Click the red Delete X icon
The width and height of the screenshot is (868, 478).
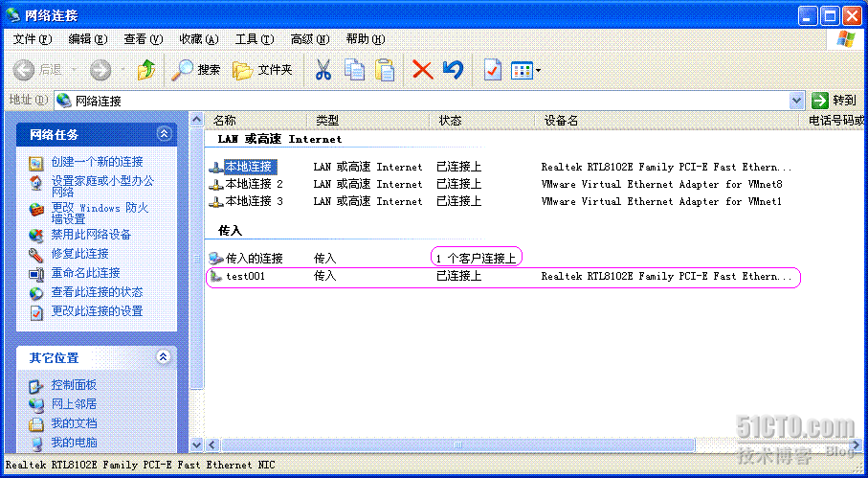click(422, 70)
